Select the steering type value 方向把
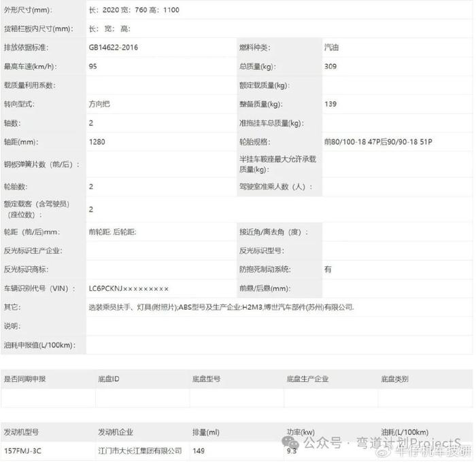This screenshot has width=476, height=462. click(99, 104)
